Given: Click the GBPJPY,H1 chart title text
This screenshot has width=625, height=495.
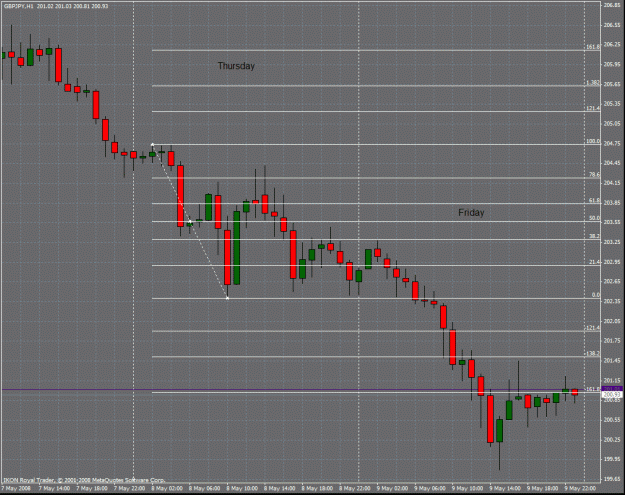Looking at the screenshot, I should 19,6.
